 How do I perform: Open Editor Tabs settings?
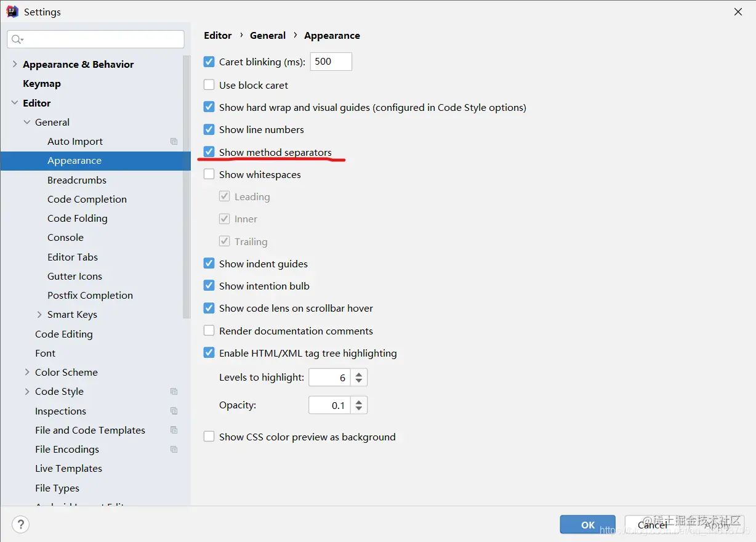73,257
